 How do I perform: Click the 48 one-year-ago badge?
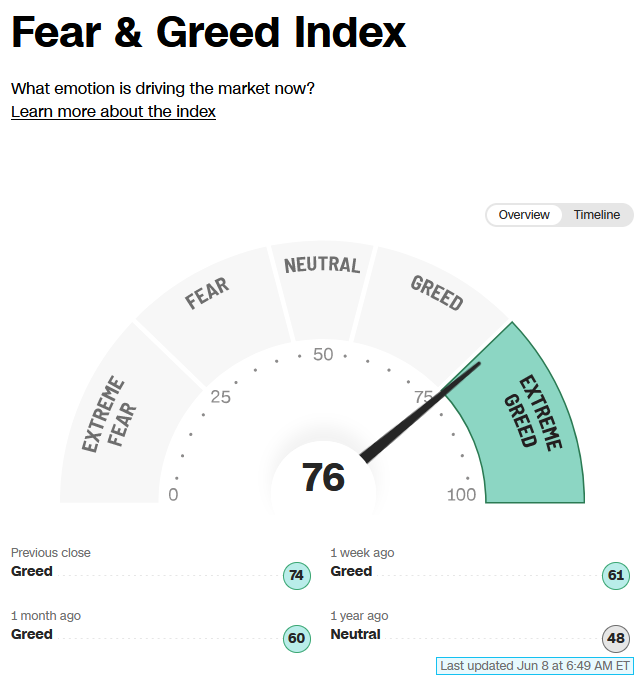615,639
